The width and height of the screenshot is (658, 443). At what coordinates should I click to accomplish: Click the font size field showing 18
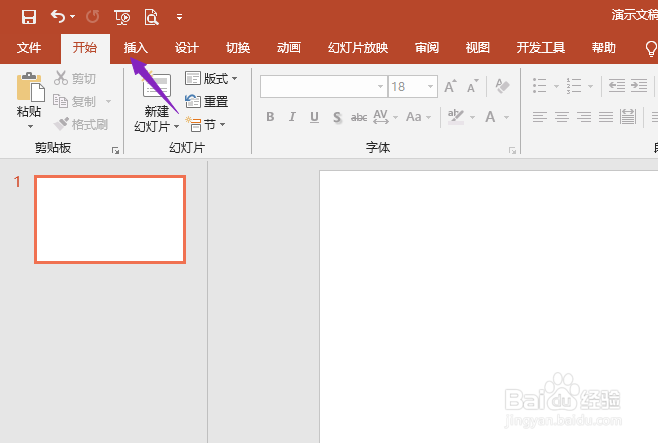pos(407,86)
